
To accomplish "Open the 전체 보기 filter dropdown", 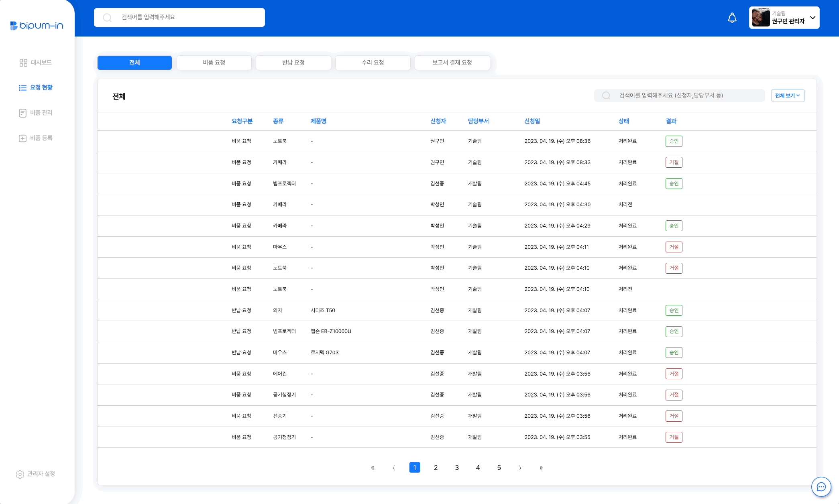I will (788, 96).
